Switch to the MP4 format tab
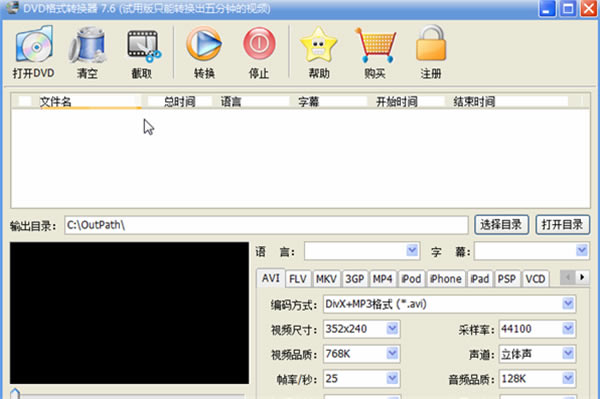 [x=383, y=279]
